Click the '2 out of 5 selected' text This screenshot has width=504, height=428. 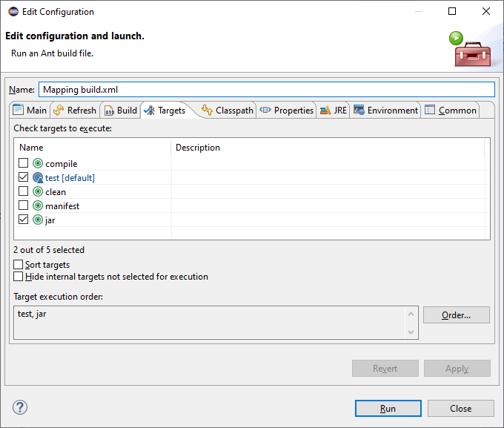coord(49,250)
